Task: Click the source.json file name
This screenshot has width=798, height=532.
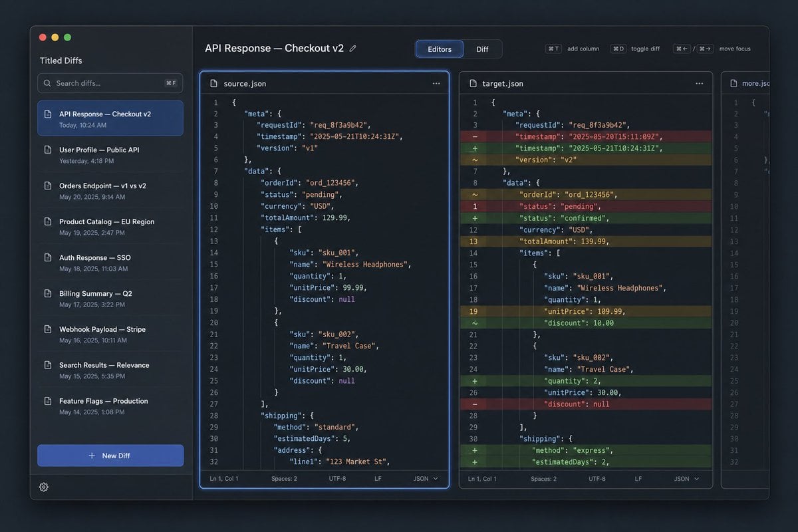Action: (245, 84)
